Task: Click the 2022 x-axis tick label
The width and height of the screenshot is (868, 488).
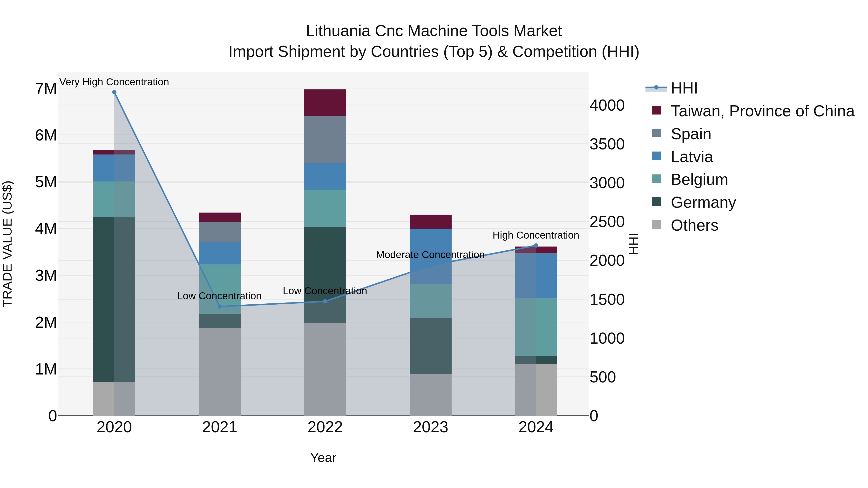Action: [325, 427]
